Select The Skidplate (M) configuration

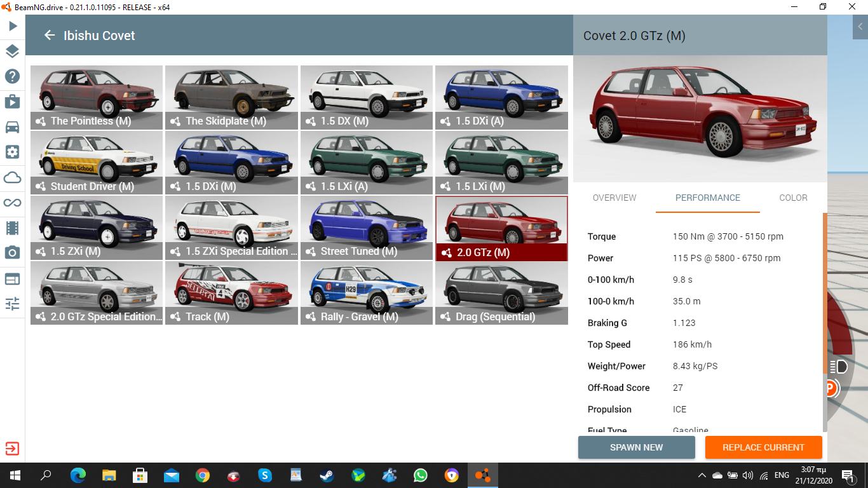(x=232, y=97)
